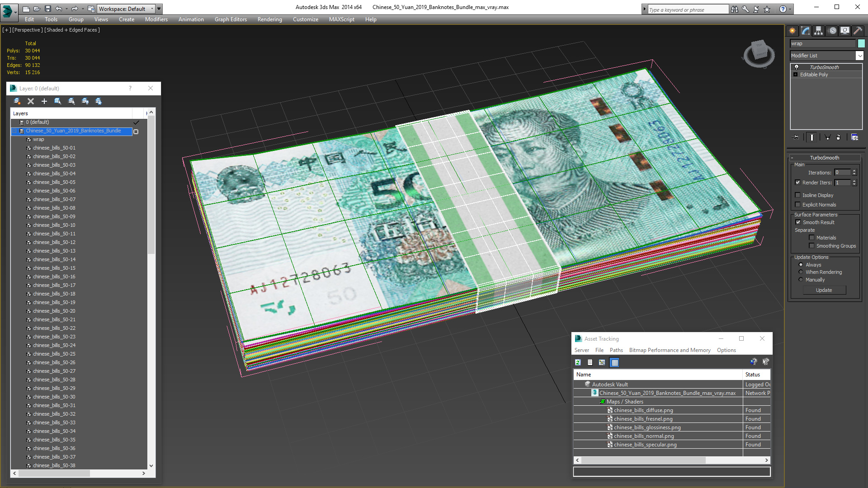Click Delete layer X icon in Layer dialog
Viewport: 868px width, 488px height.
[31, 101]
